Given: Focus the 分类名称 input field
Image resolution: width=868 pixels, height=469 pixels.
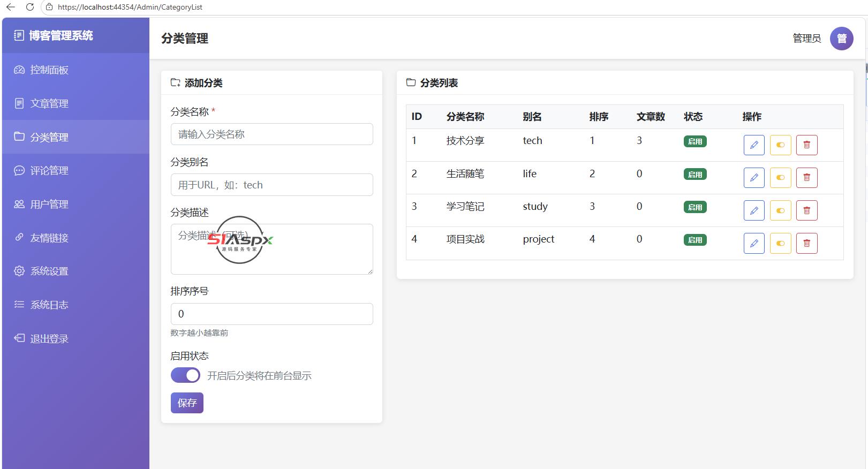Looking at the screenshot, I should coord(271,134).
